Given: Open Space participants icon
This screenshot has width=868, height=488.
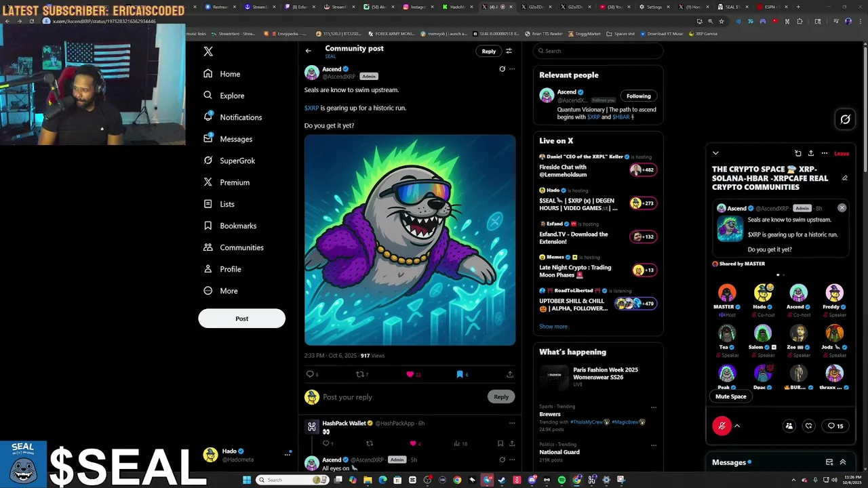Looking at the screenshot, I should pos(789,426).
